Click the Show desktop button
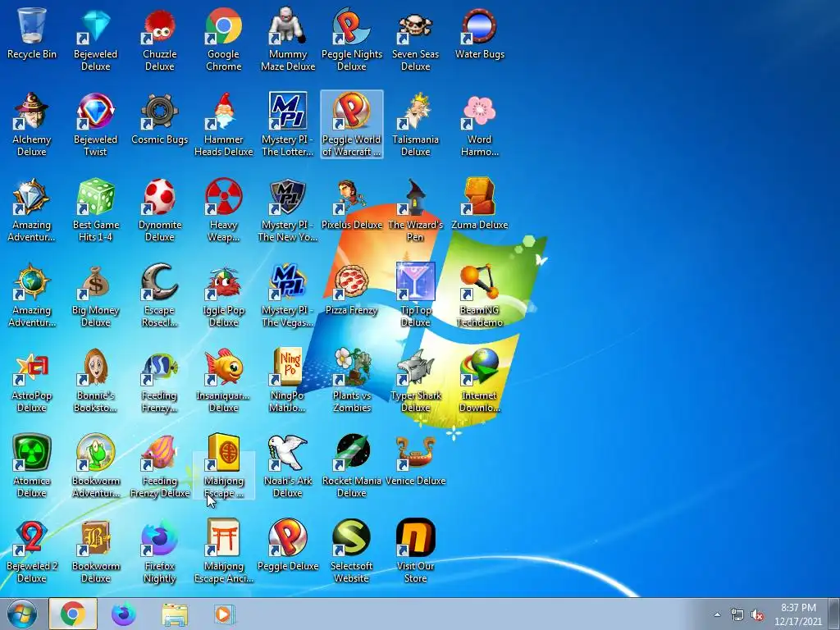 pos(834,614)
